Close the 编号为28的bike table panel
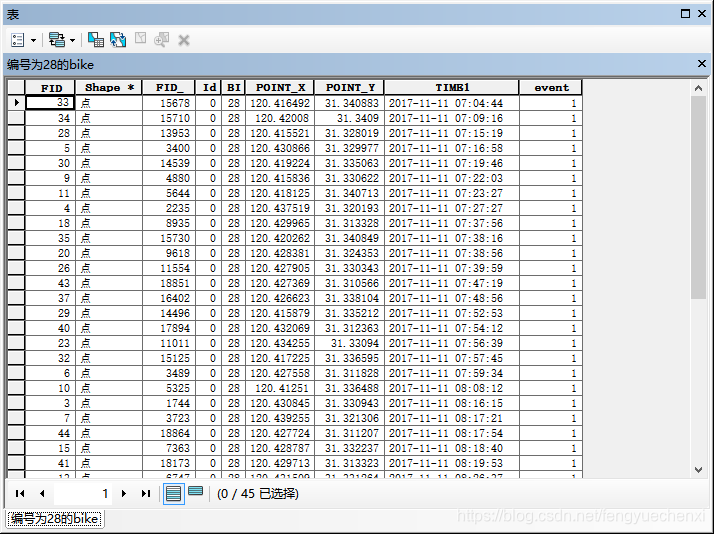This screenshot has height=534, width=714. coord(702,64)
